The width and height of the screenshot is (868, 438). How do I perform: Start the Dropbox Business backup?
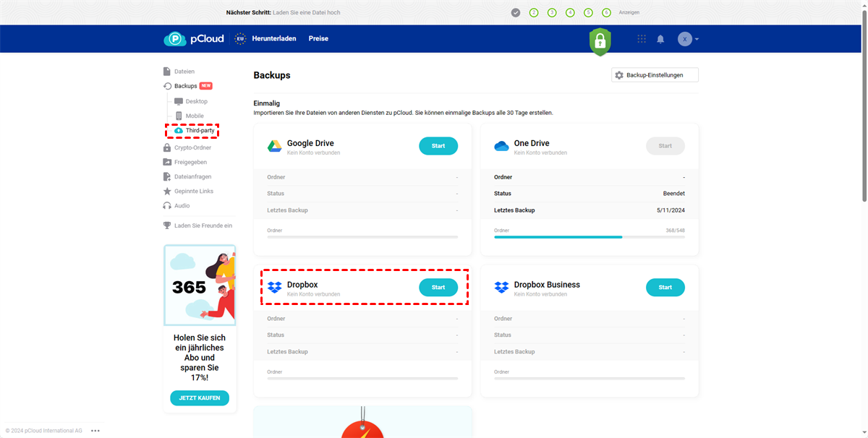pyautogui.click(x=665, y=288)
